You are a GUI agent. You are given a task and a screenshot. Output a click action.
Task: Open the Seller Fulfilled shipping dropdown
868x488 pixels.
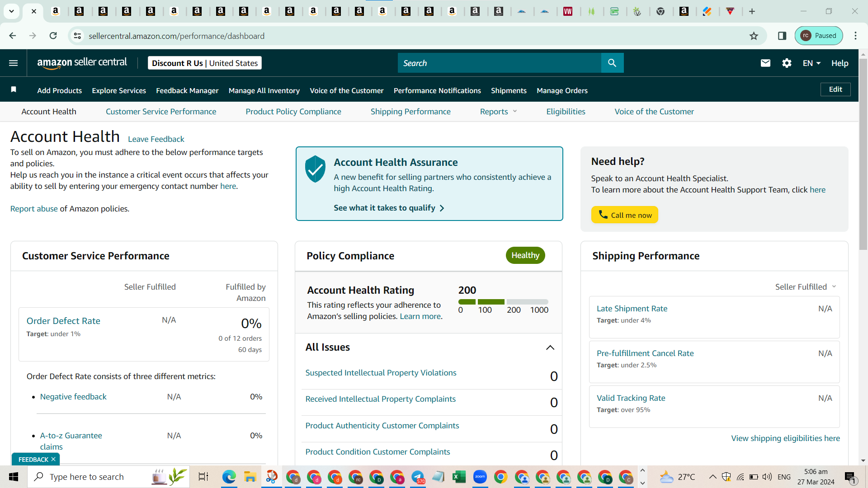click(x=806, y=287)
